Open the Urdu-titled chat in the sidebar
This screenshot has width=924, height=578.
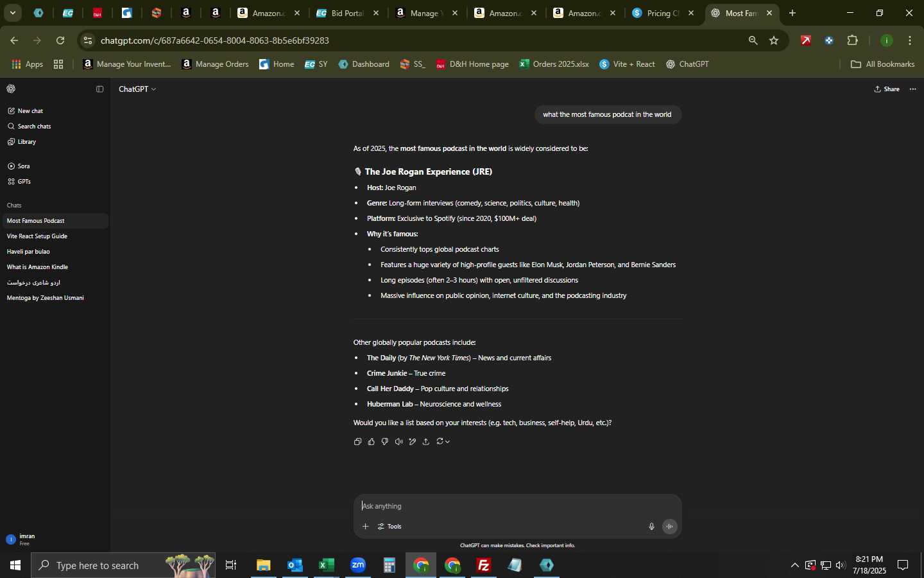click(55, 283)
